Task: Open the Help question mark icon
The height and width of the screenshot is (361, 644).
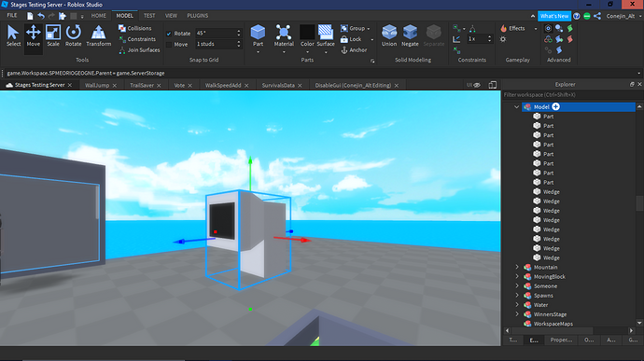Action: pyautogui.click(x=577, y=16)
